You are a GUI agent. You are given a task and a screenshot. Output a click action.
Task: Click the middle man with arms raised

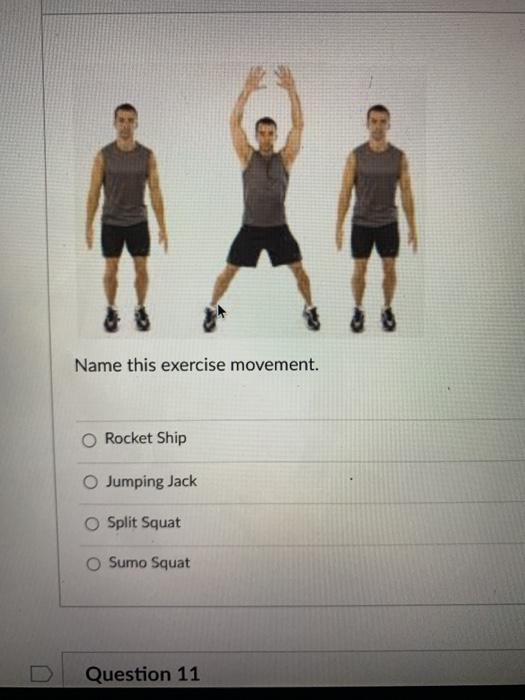pyautogui.click(x=264, y=198)
